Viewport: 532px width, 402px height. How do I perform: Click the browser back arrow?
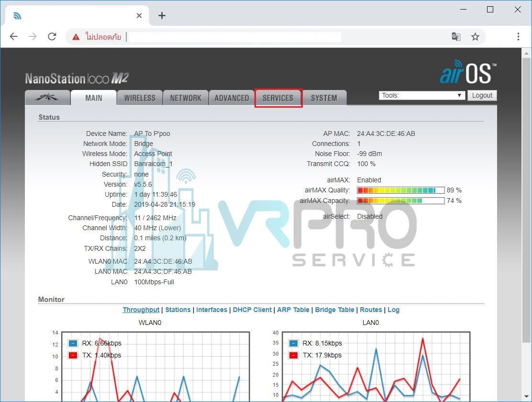tap(13, 36)
